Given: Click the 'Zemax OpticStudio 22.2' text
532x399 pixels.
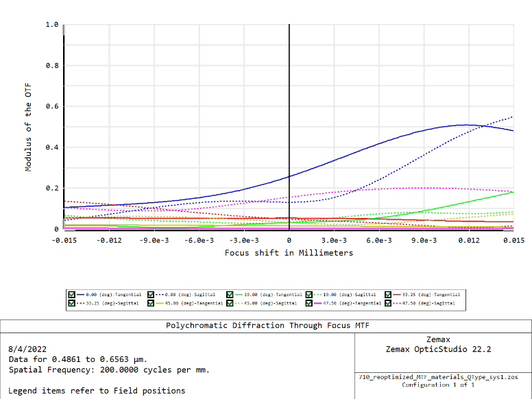Looking at the screenshot, I should click(438, 349).
